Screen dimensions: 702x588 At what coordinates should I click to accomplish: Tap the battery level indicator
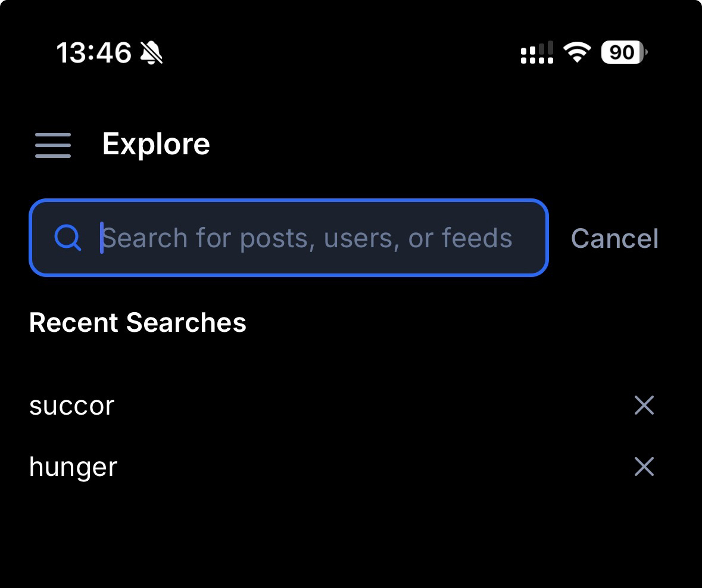624,52
